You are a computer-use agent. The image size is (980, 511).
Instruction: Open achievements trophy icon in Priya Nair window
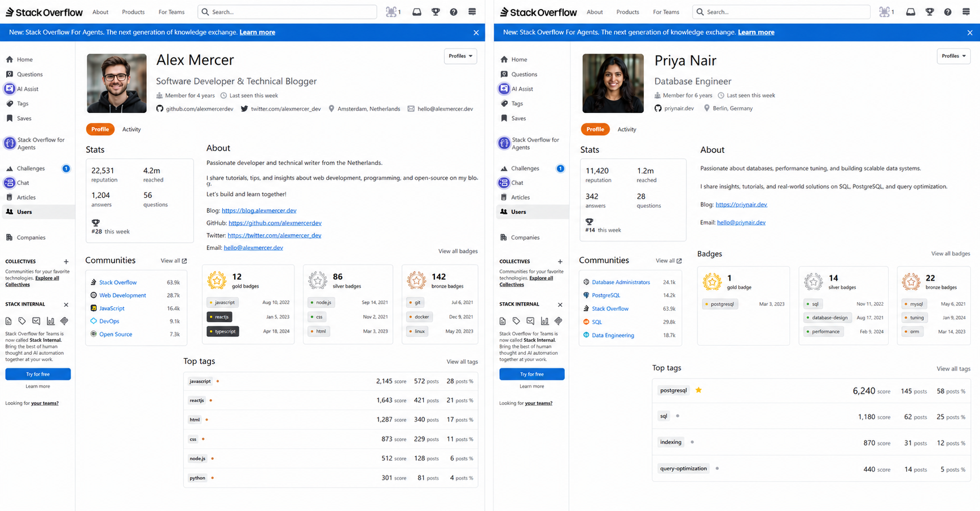930,12
